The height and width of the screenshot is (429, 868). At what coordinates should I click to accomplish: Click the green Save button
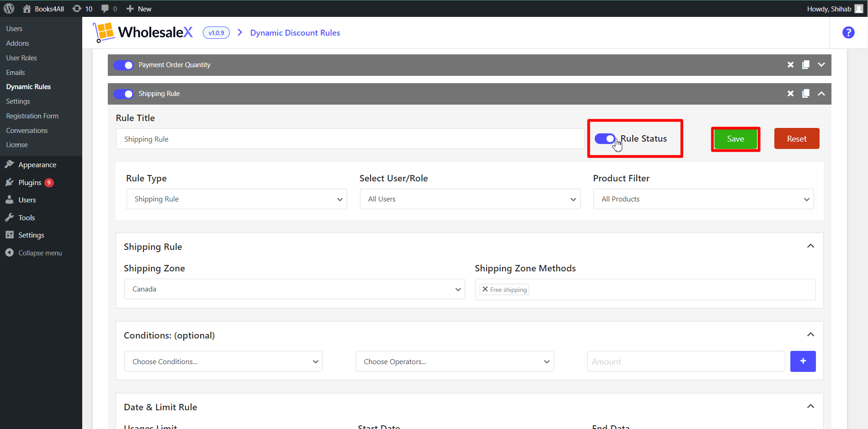(x=736, y=139)
